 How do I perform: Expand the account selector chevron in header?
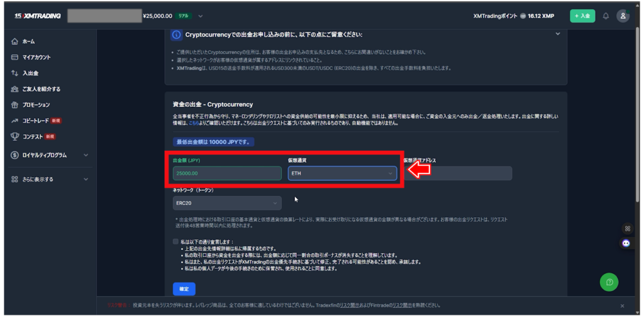pyautogui.click(x=201, y=16)
